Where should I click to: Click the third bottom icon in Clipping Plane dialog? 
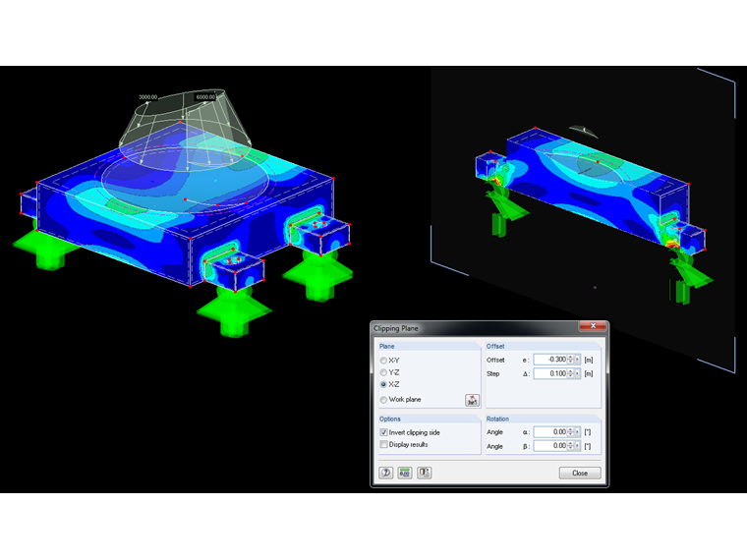tap(424, 473)
